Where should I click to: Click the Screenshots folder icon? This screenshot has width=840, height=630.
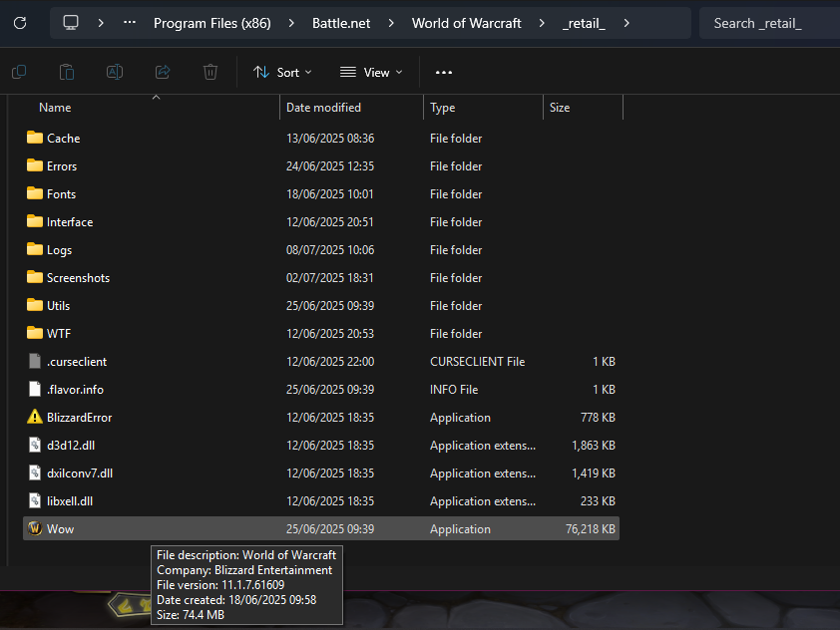click(x=35, y=277)
